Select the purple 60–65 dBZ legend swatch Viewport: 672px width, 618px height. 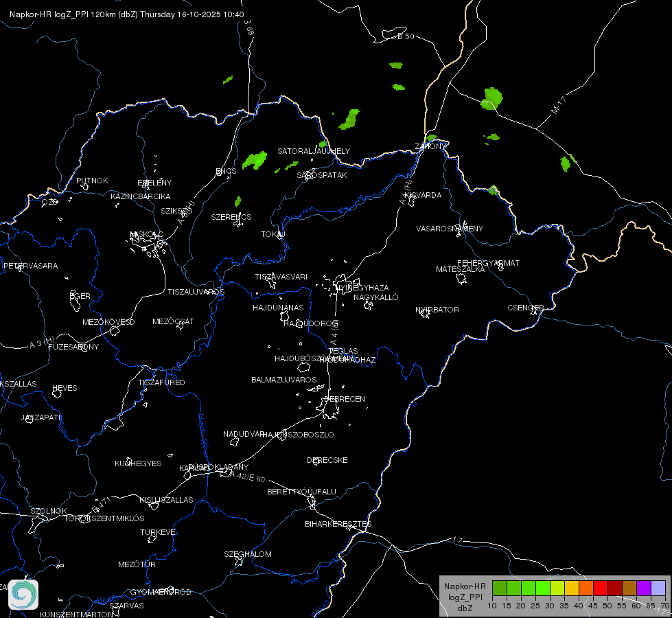[644, 588]
